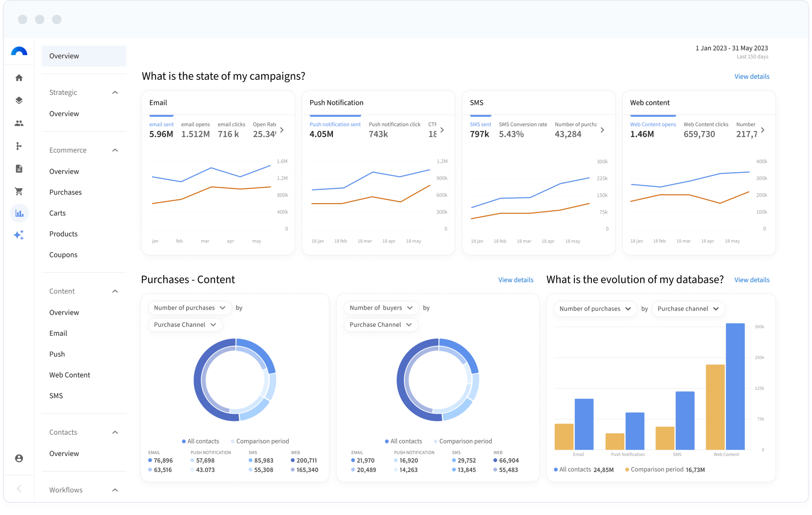This screenshot has width=812, height=515.
Task: Click the workflow branch icon
Action: 19,146
